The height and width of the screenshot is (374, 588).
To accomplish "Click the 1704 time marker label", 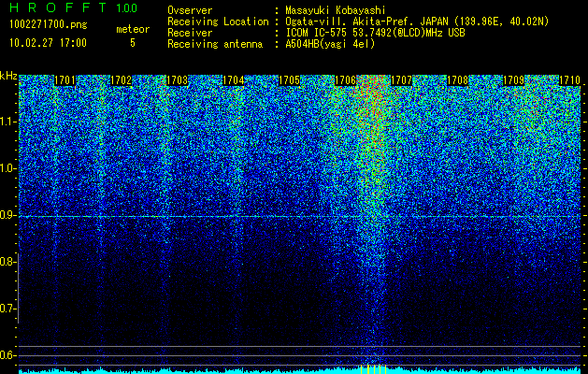I will (234, 80).
